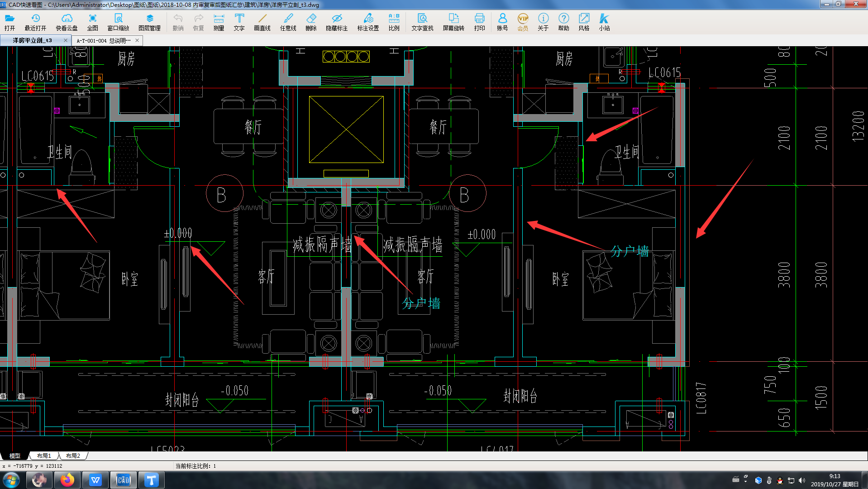Click the volume icon in system tray
The image size is (868, 489).
coord(802,480)
